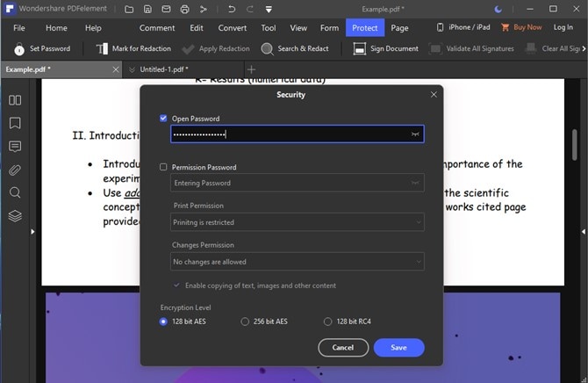Send PDF via email envelope icon

(x=166, y=9)
